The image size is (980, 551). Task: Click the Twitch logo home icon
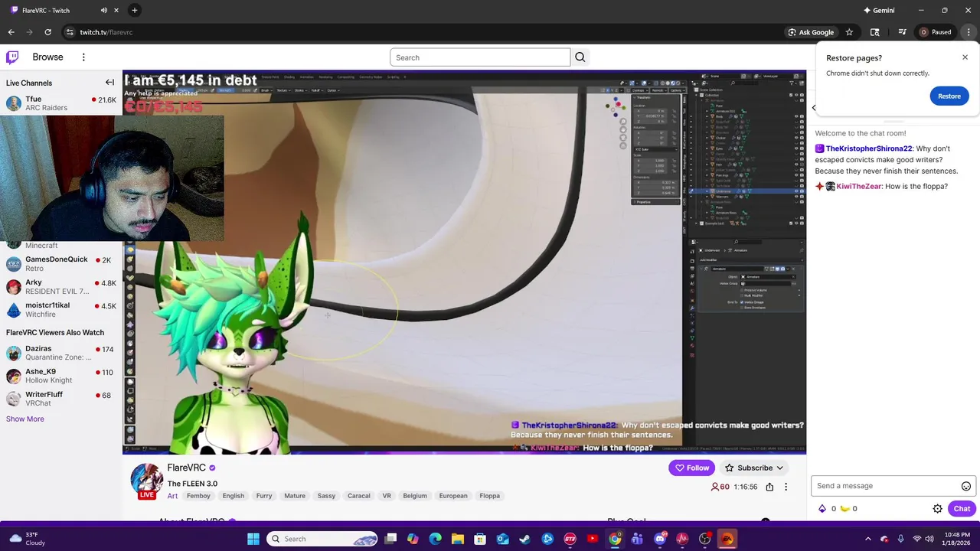(x=12, y=57)
